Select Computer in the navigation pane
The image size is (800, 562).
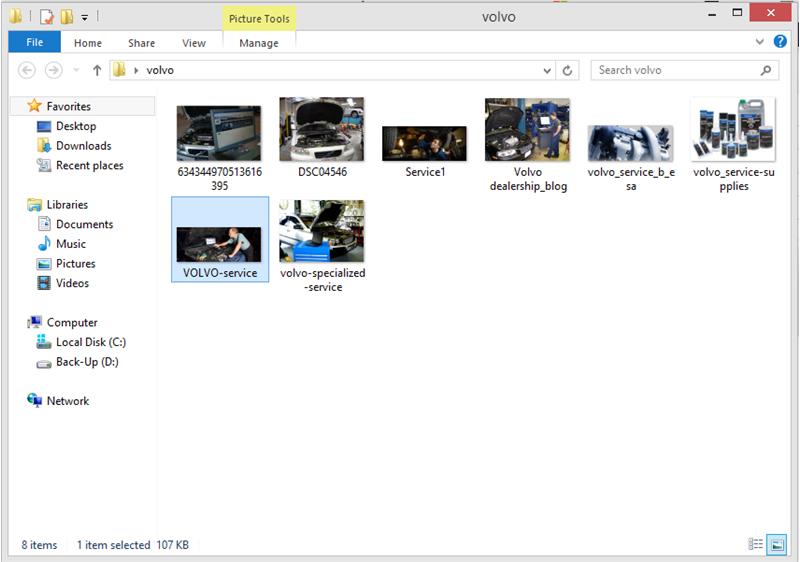71,322
